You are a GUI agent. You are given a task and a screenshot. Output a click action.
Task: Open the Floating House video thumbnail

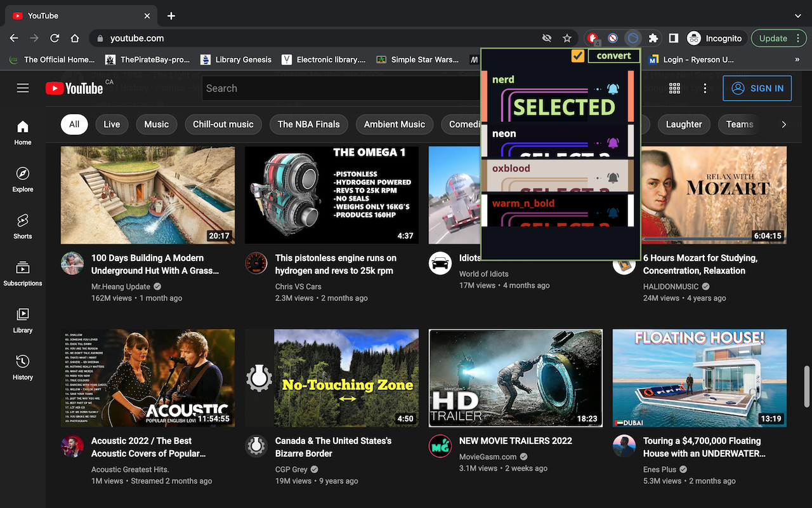[700, 378]
